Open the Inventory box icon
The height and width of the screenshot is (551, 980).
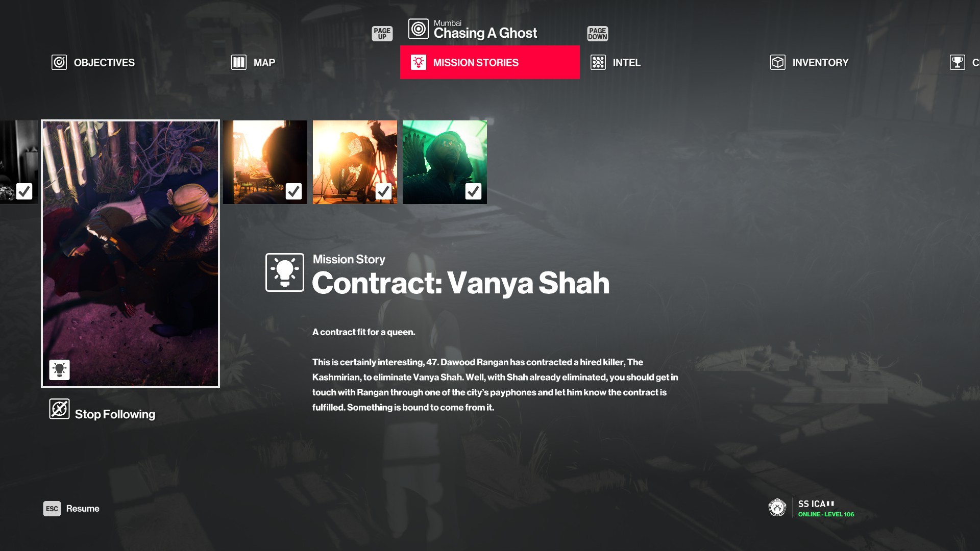(x=778, y=62)
